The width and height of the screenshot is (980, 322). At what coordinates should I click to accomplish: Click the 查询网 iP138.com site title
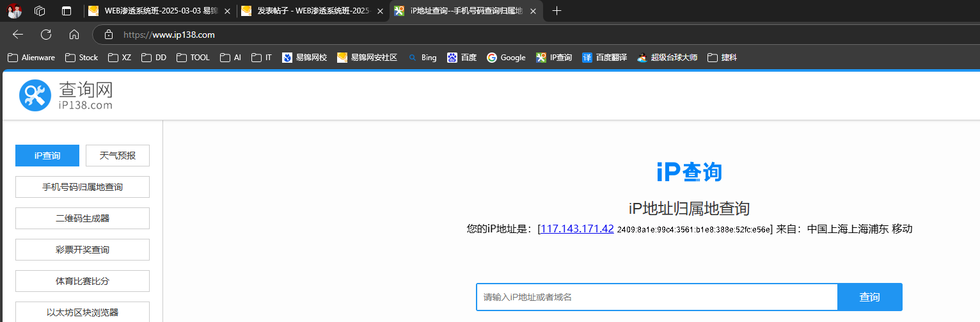point(86,95)
